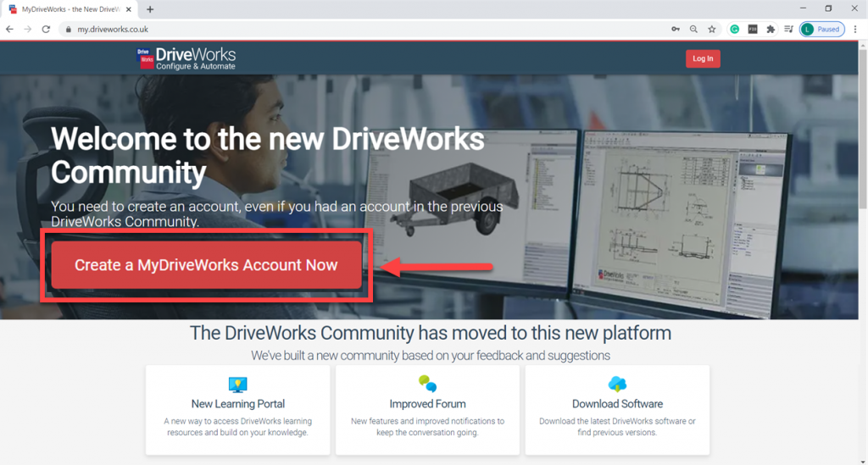Open the media control playlist icon
This screenshot has height=465, width=868.
(x=789, y=30)
